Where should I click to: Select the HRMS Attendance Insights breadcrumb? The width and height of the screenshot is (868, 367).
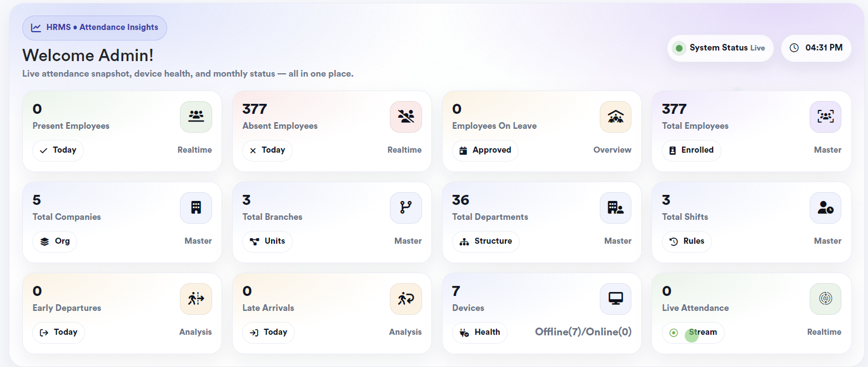[94, 27]
